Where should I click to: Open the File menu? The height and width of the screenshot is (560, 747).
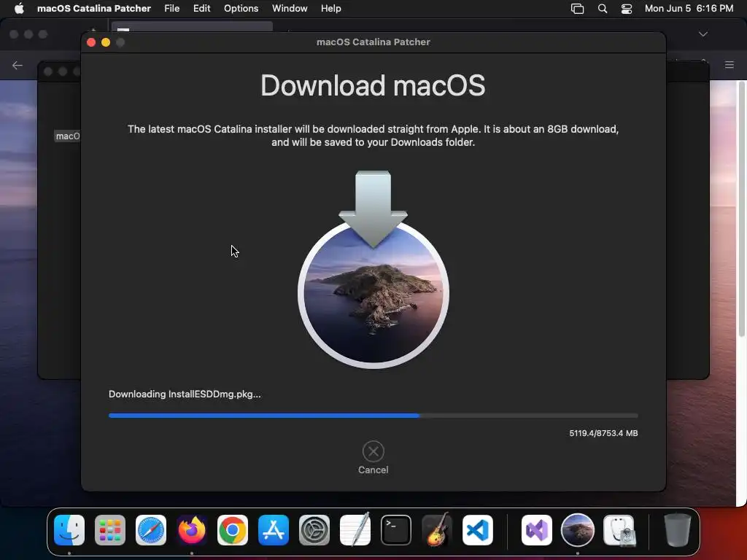click(171, 9)
